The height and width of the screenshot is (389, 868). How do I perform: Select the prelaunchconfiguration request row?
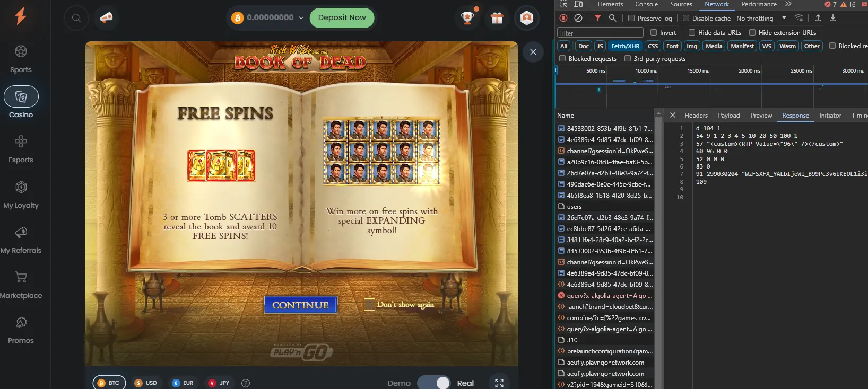605,351
